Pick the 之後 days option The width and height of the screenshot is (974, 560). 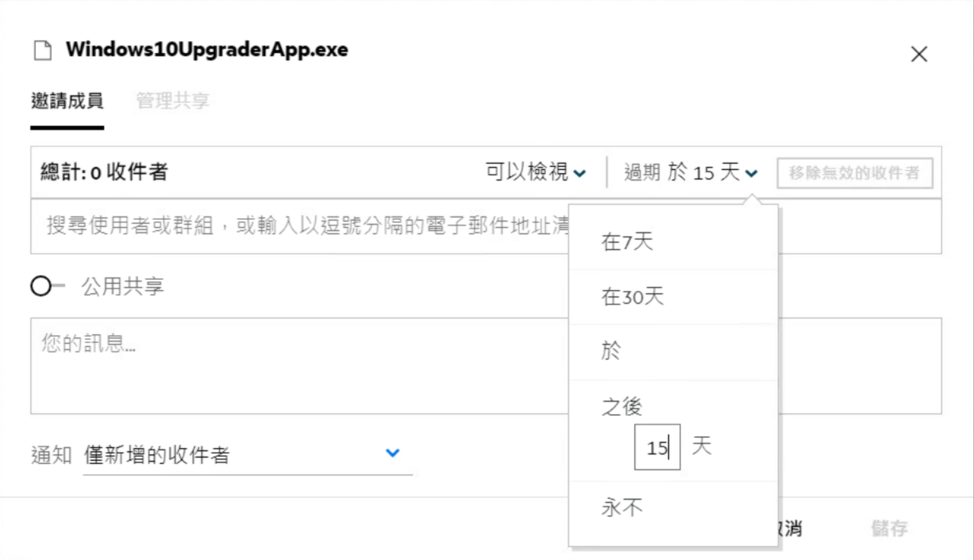(622, 406)
